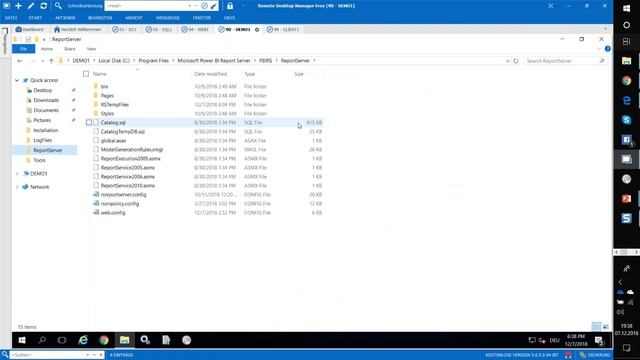
Task: Open the address bar history dropdown
Action: (x=507, y=61)
